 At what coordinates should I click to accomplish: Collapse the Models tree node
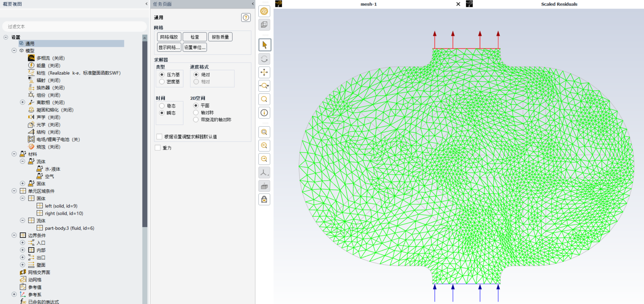14,50
